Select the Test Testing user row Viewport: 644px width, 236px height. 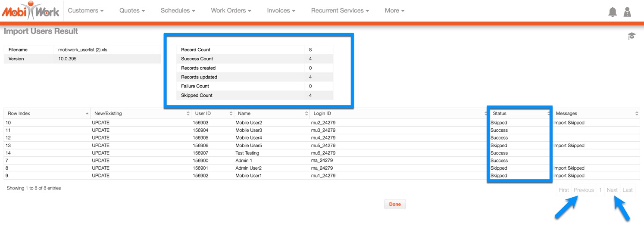247,153
